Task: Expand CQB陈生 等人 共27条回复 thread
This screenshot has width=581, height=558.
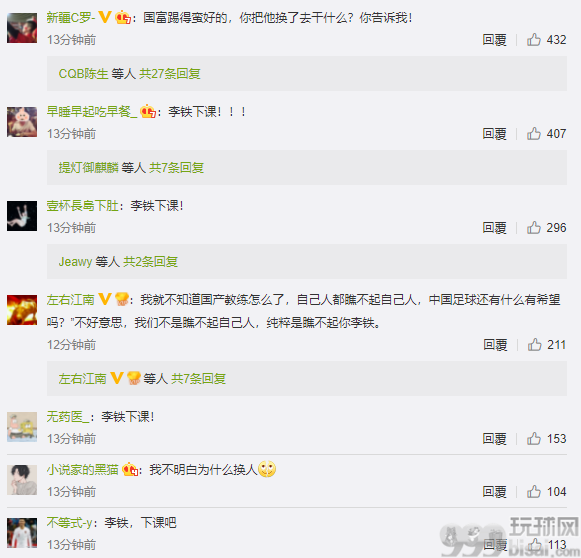Action: tap(129, 74)
